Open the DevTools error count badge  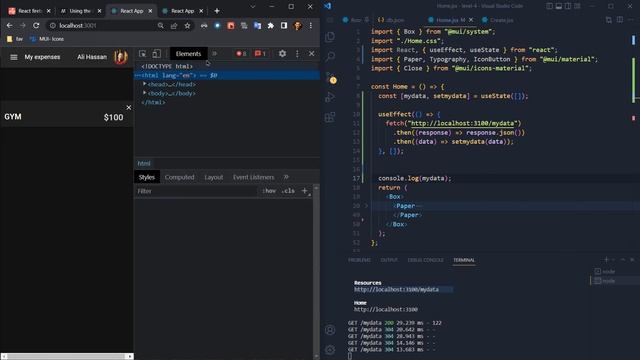tap(241, 54)
